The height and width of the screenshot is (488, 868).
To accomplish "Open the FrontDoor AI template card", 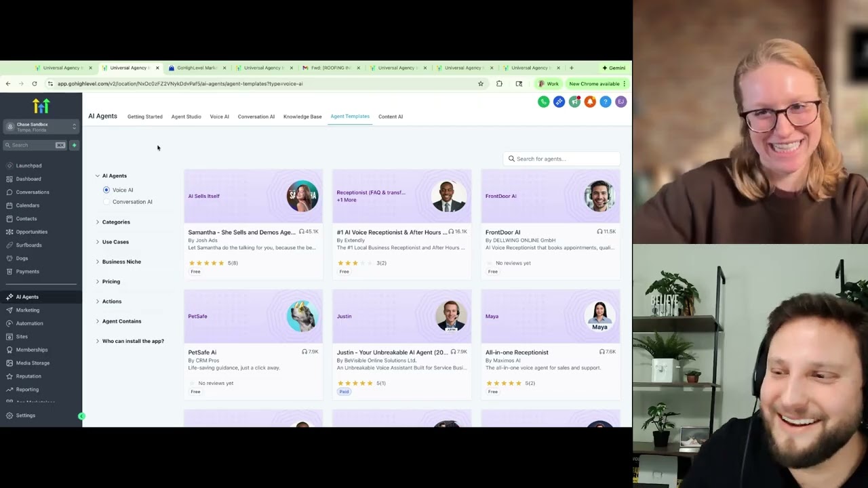I will point(550,224).
